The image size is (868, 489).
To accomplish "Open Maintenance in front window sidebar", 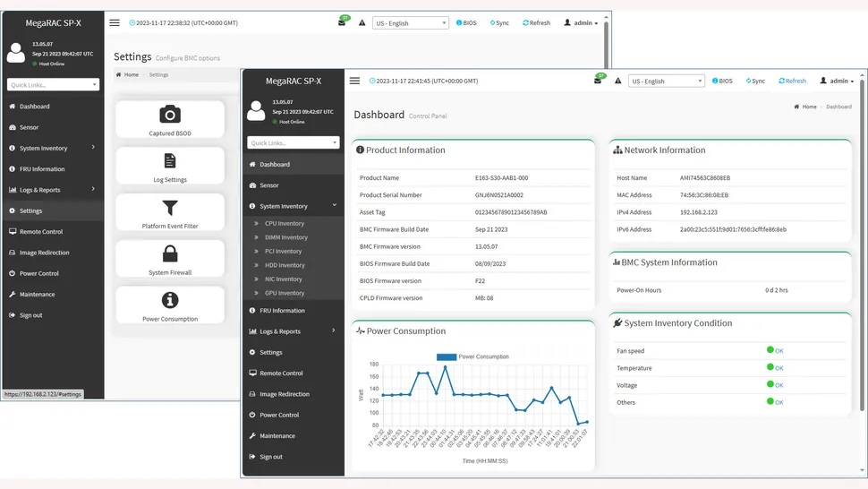I will tap(277, 436).
